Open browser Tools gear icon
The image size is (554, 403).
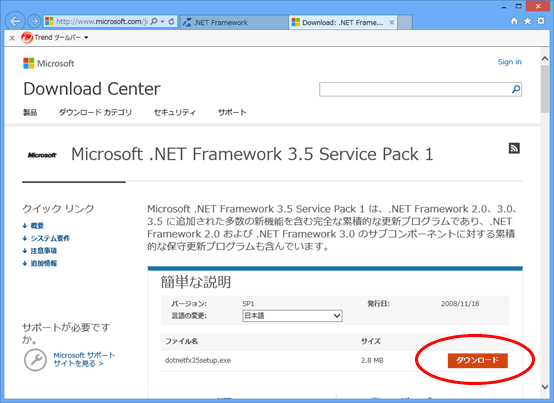click(541, 21)
